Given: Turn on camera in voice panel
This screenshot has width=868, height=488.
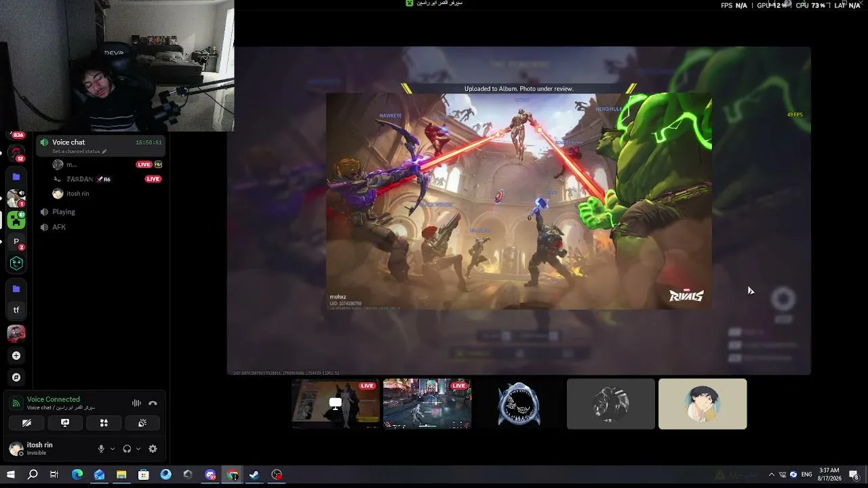Looking at the screenshot, I should tap(26, 423).
